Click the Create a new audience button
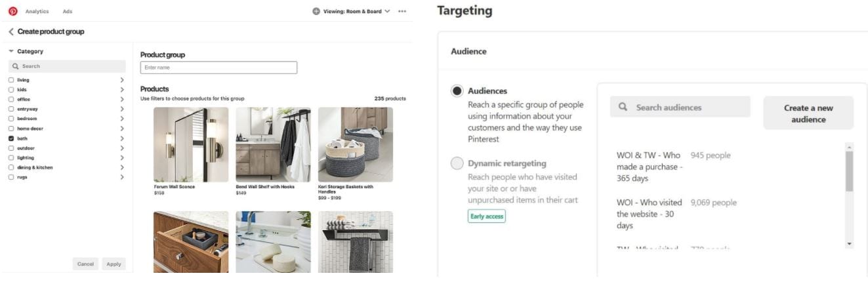868x284 pixels. coord(808,113)
